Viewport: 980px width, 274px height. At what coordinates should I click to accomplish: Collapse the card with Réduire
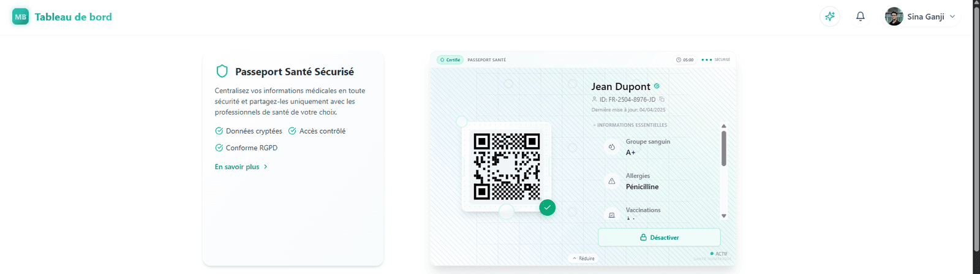[584, 259]
